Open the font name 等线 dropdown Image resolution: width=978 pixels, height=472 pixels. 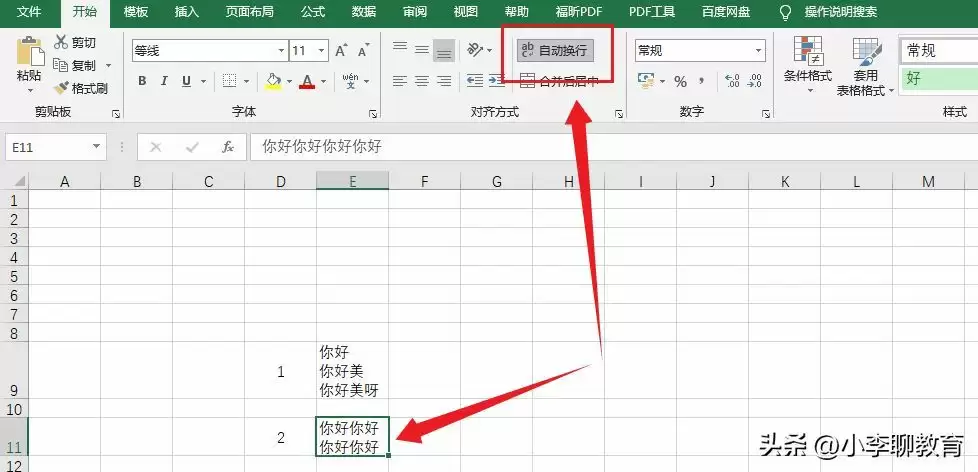pyautogui.click(x=281, y=51)
